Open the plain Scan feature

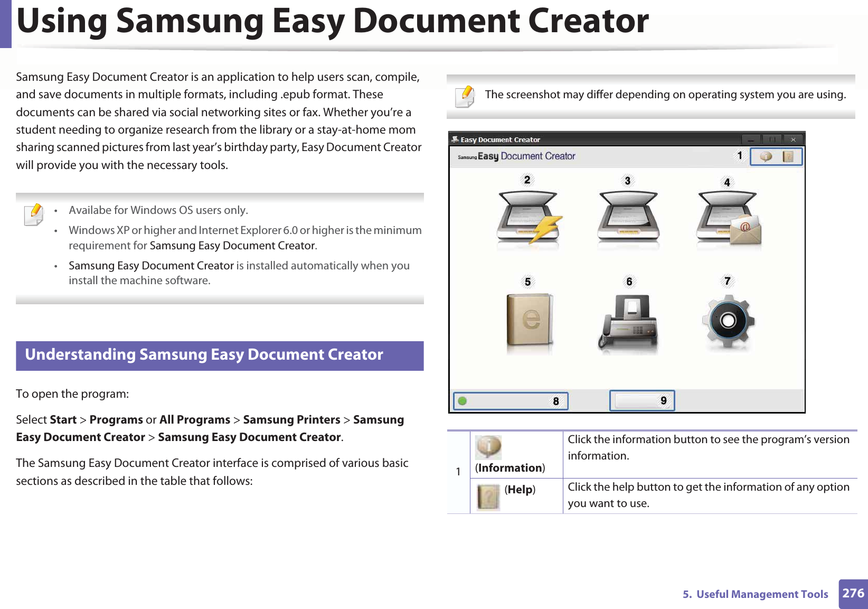(627, 216)
